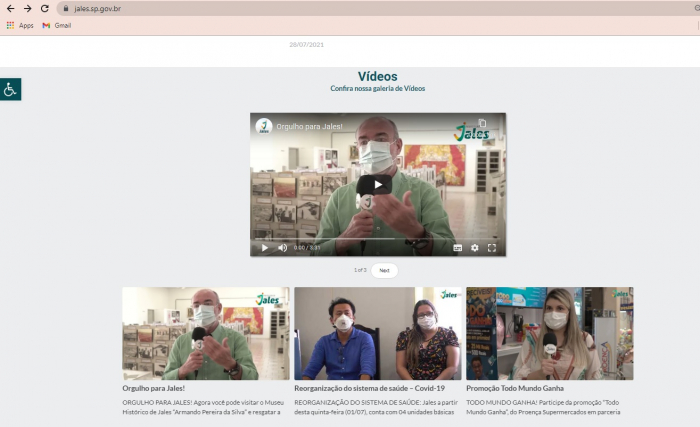Click the copy link icon on video
This screenshot has width=700, height=427.
482,123
